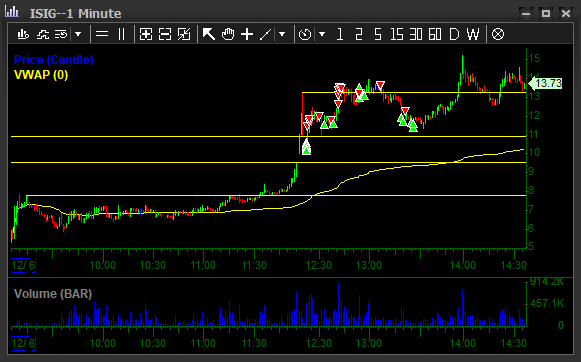Select the arrow pointer tool

[209, 34]
